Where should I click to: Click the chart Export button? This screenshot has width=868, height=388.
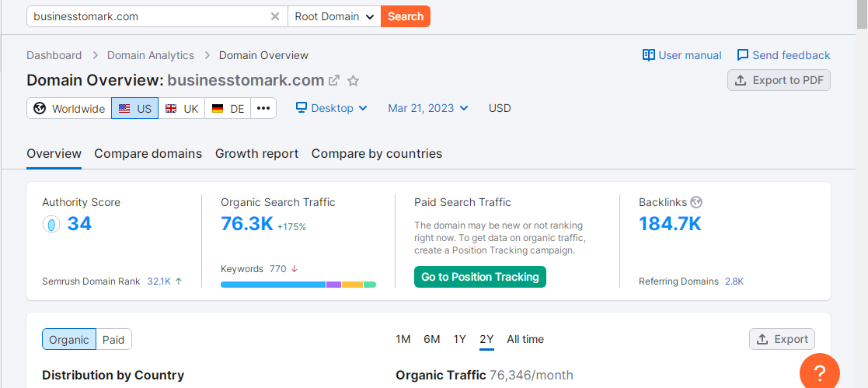783,339
